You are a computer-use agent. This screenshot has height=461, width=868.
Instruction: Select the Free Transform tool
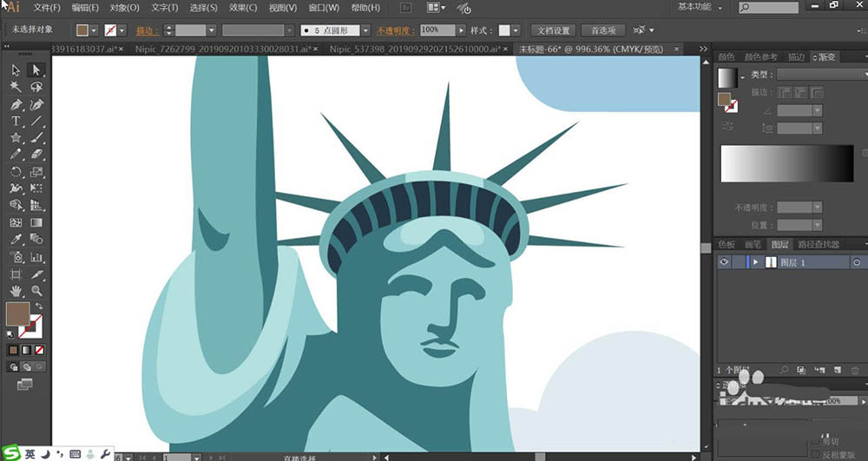[x=36, y=188]
